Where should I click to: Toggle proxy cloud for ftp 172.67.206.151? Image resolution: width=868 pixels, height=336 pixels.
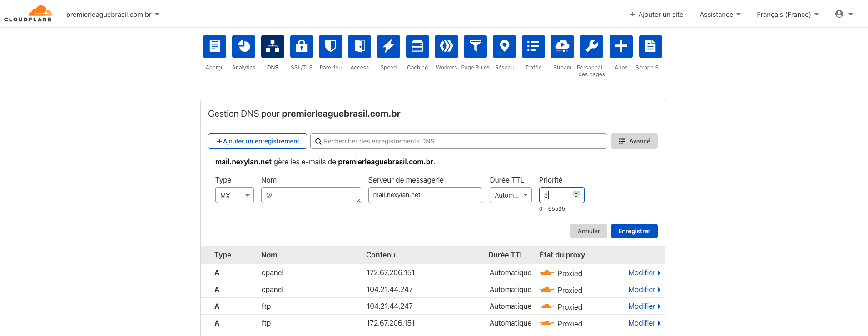coord(546,323)
